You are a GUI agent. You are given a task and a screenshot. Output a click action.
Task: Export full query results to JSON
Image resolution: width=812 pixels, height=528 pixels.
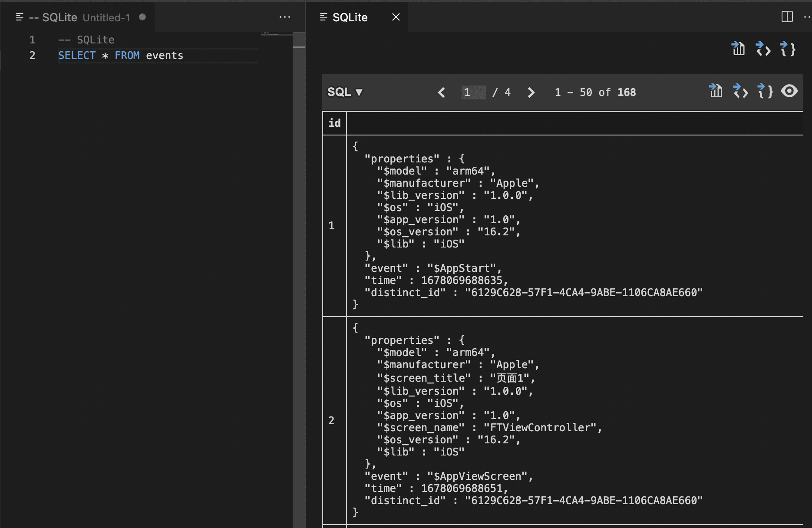[788, 49]
